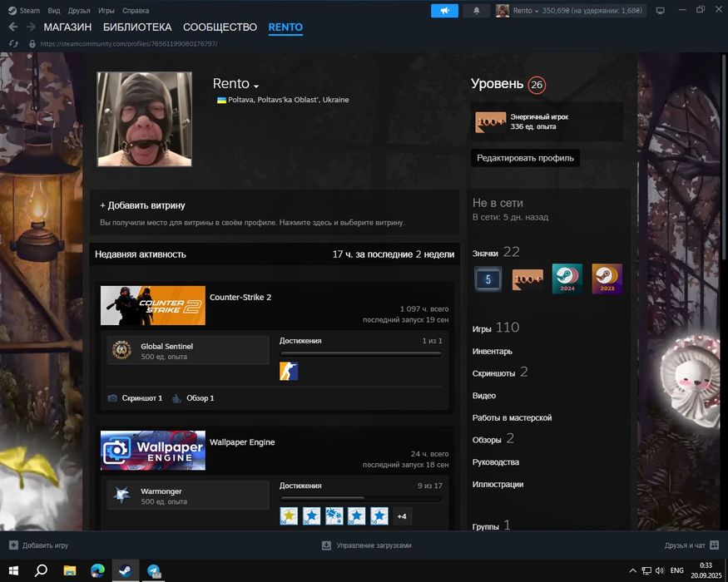Open the Группы link
728x582 pixels.
491,525
